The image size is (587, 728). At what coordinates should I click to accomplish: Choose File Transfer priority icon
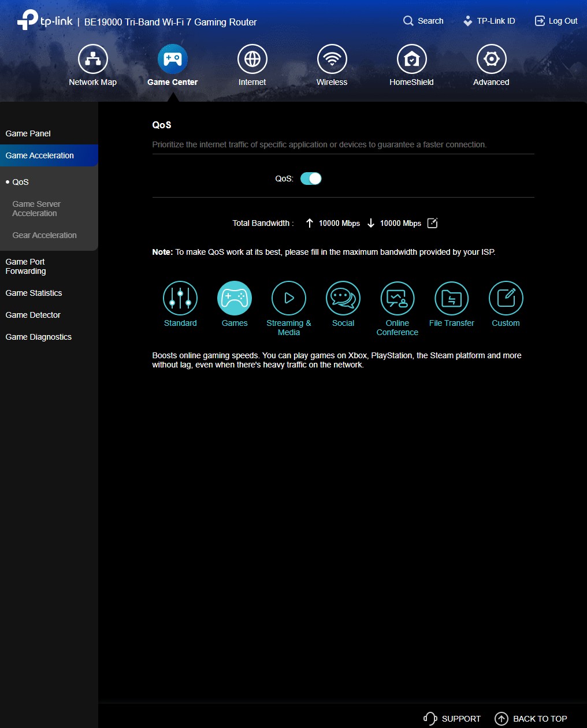pos(451,298)
